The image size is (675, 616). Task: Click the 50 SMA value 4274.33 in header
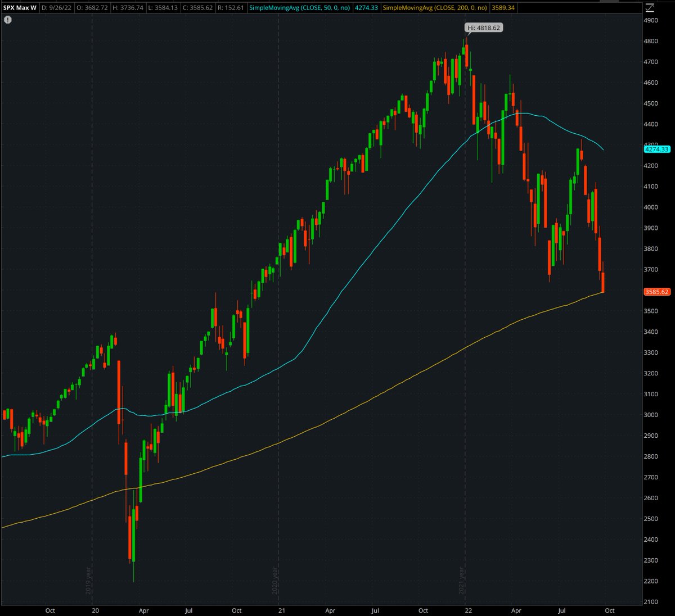[366, 8]
